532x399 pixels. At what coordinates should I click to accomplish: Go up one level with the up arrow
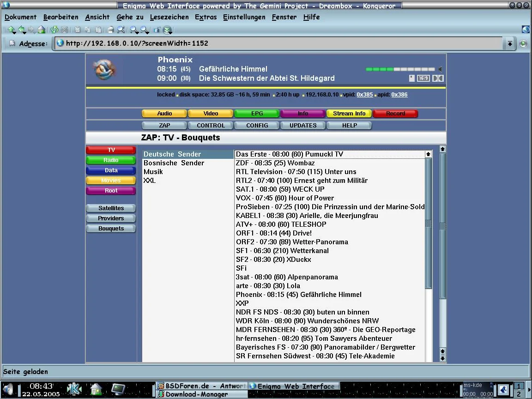pos(12,30)
